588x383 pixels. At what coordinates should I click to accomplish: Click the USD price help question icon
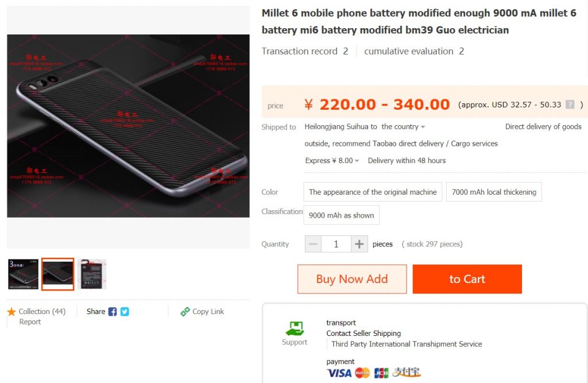point(570,105)
